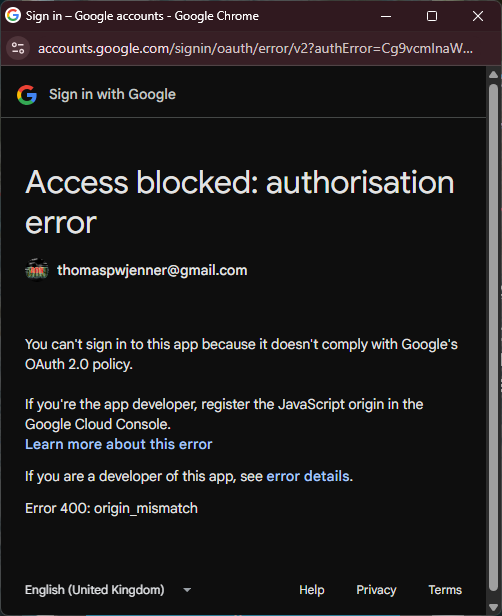Image resolution: width=502 pixels, height=616 pixels.
Task: Maximize the Google accounts popup window
Action: pos(432,16)
